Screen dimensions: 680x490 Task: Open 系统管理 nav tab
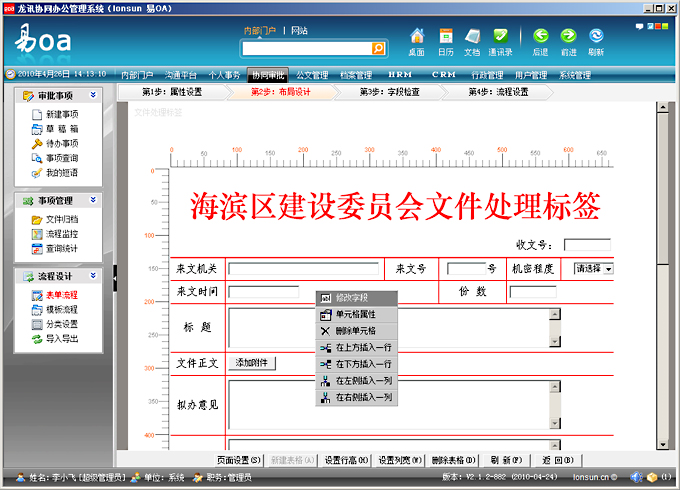click(x=575, y=75)
